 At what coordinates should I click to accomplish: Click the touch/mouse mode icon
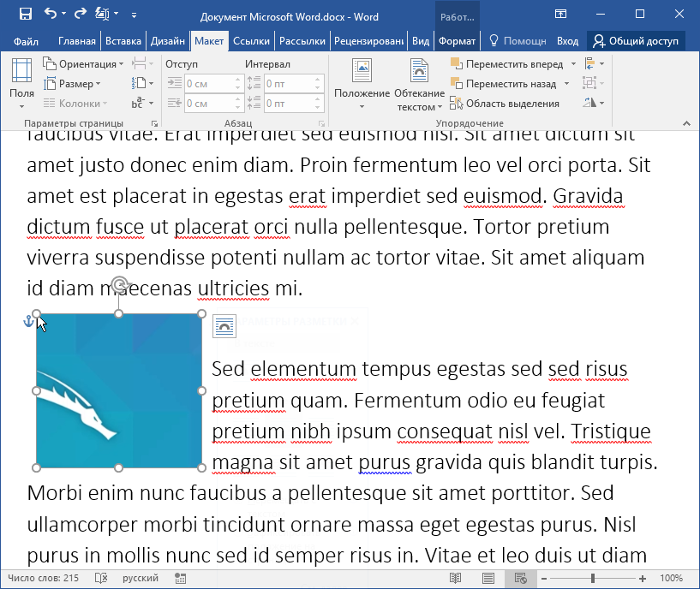pos(102,14)
